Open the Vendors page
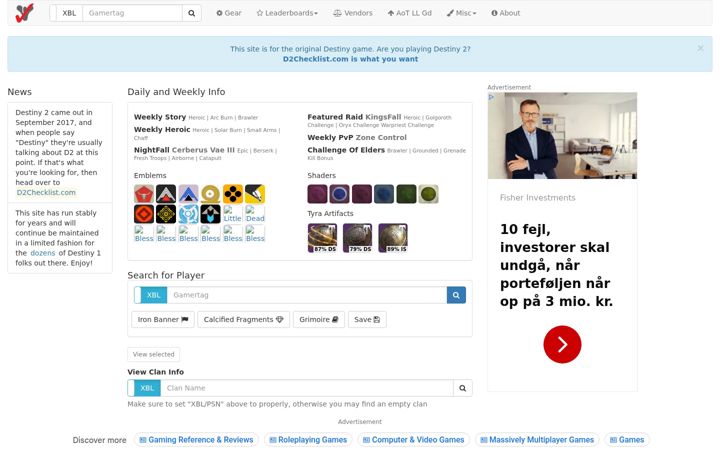Viewport: 720px width, 450px height. coord(353,13)
